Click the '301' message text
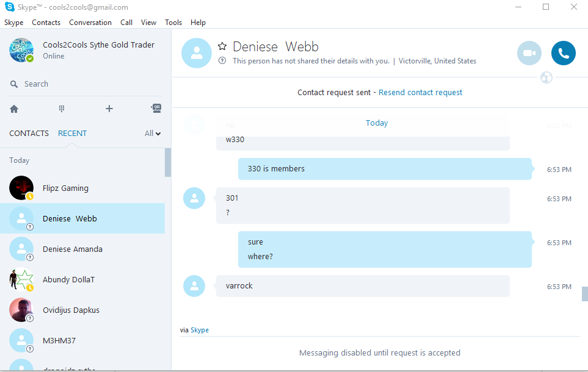588x372 pixels. 232,198
